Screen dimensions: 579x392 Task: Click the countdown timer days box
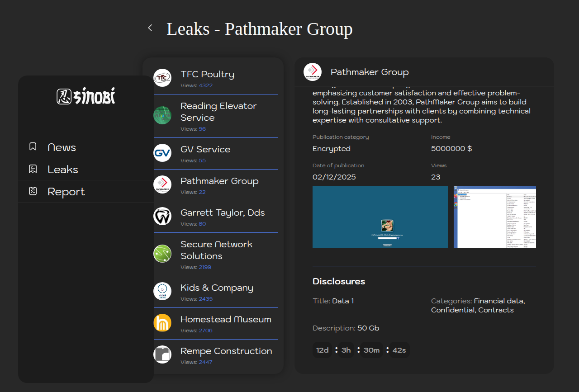(x=323, y=350)
